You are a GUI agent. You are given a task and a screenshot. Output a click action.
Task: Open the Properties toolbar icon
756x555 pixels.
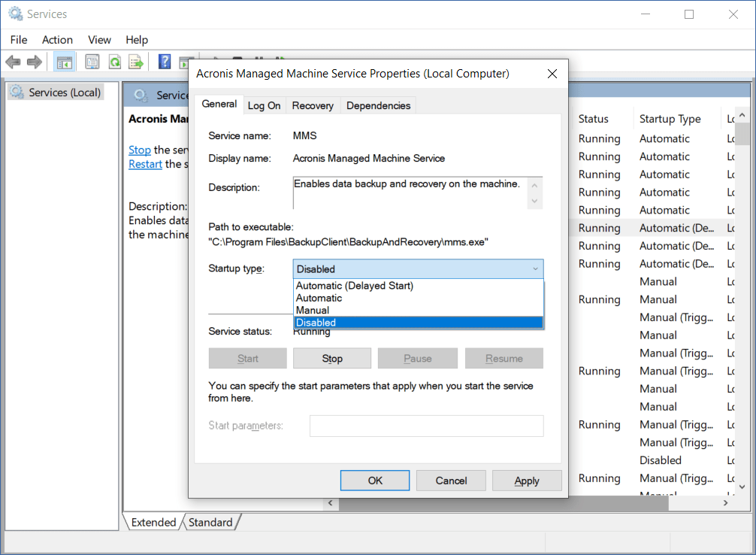coord(92,62)
